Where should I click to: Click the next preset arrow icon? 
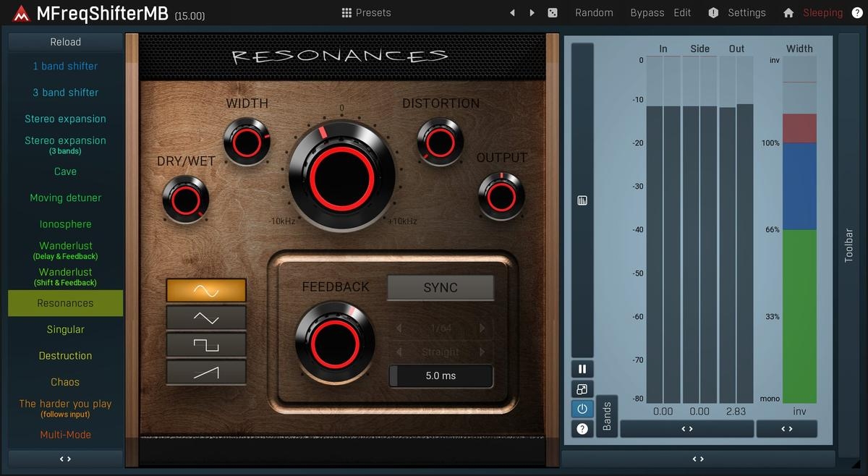coord(532,13)
